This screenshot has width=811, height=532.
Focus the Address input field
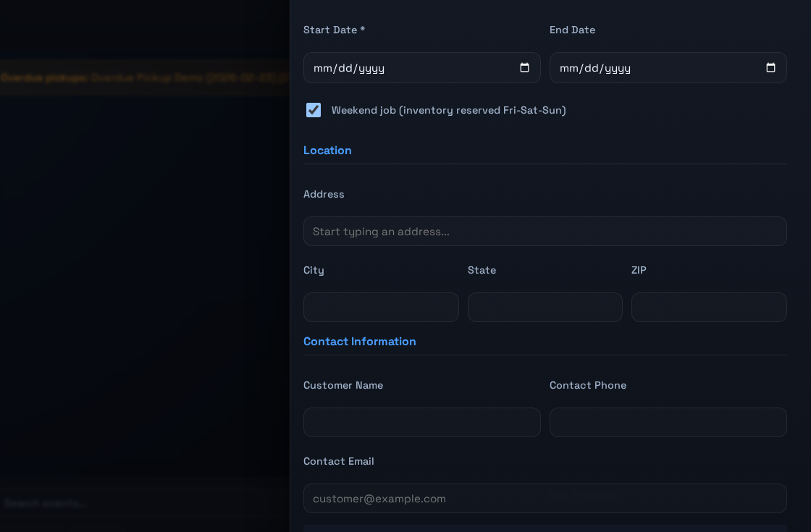[x=545, y=231]
